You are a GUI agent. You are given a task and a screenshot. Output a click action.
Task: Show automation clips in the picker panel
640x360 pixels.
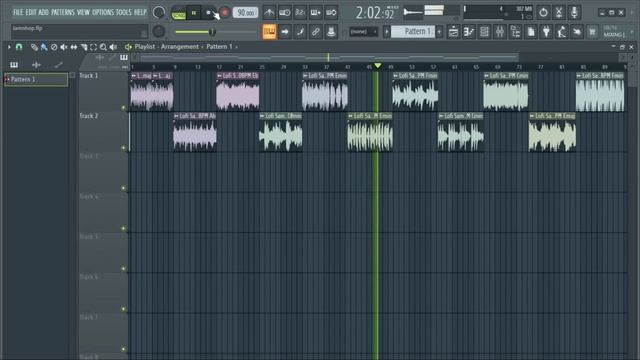(x=58, y=64)
